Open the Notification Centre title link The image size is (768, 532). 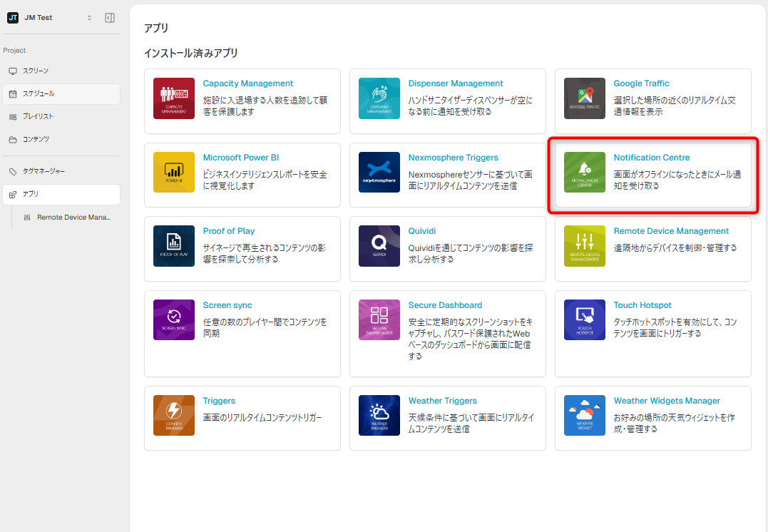(x=652, y=158)
